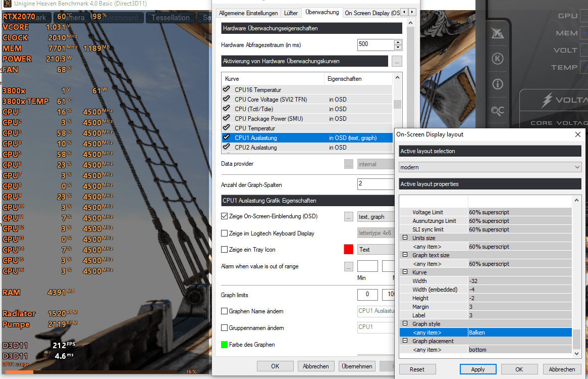Click checkmark next to CPU16 Temperatur

click(x=227, y=89)
